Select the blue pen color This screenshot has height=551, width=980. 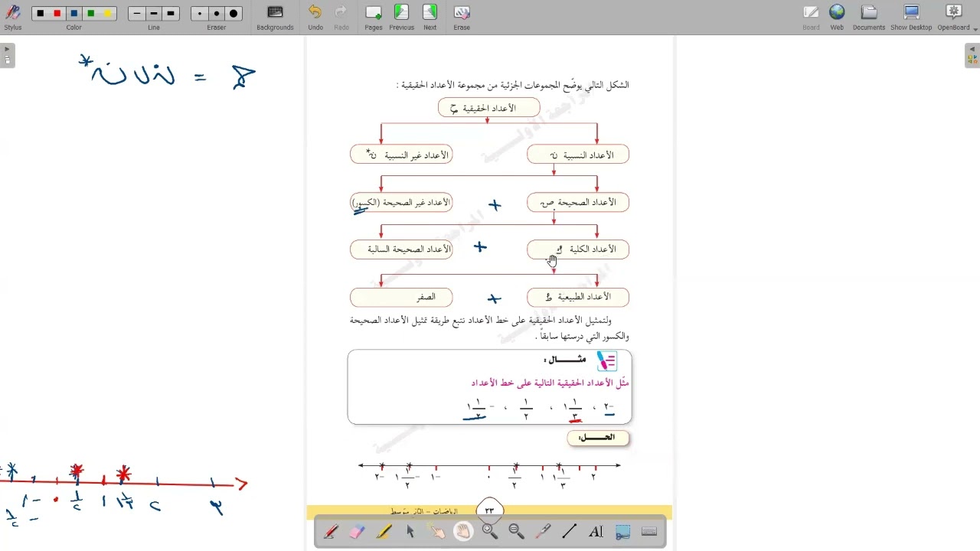point(74,13)
